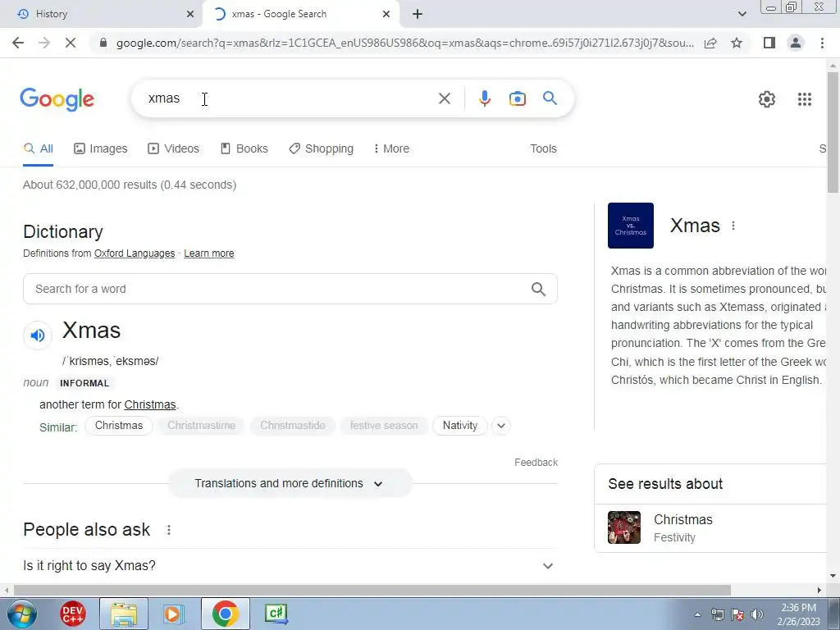The width and height of the screenshot is (840, 630).
Task: Open the browser side panel
Action: pos(769,43)
